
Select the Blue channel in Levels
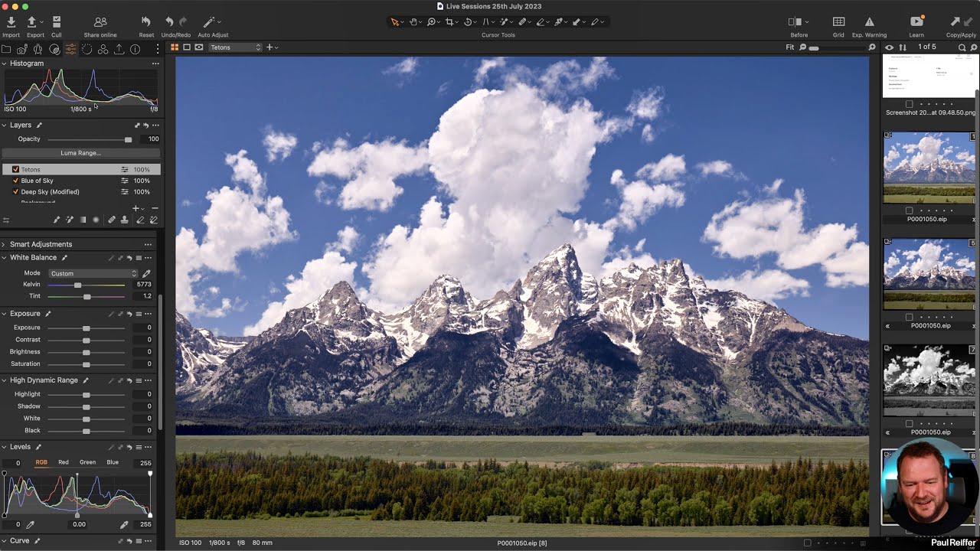(x=113, y=462)
